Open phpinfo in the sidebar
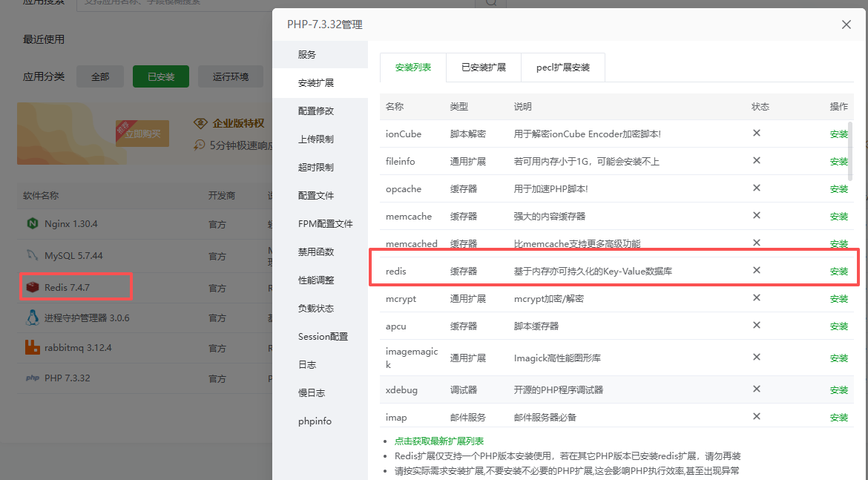Screen dimensions: 868x480 pos(320,421)
